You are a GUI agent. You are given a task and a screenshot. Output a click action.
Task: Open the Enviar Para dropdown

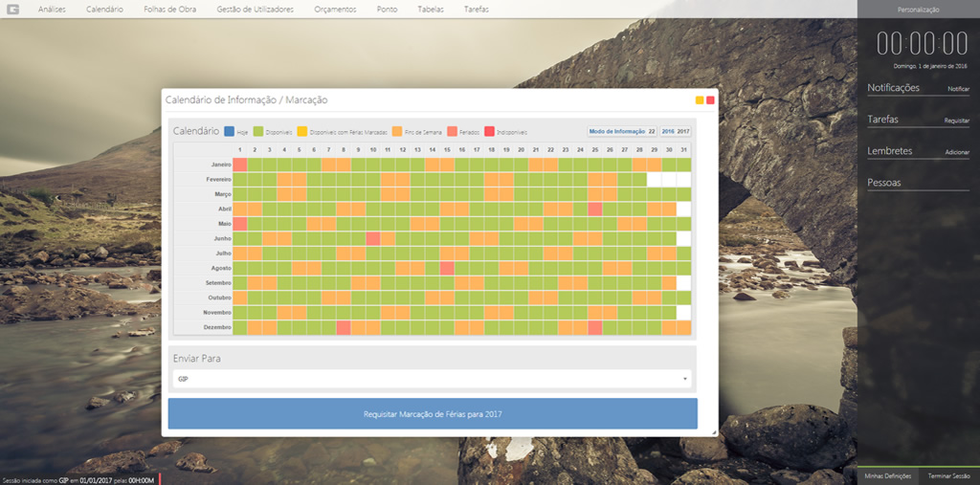432,379
